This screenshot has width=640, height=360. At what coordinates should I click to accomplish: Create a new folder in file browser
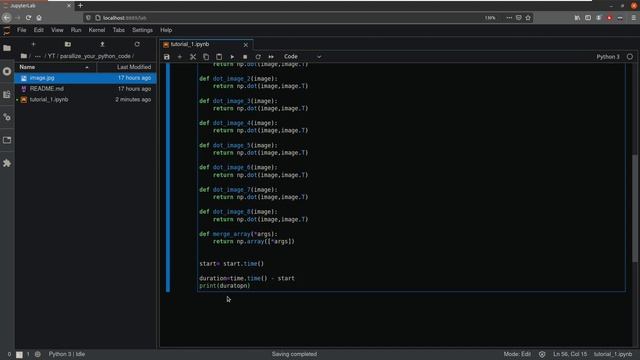tap(68, 44)
